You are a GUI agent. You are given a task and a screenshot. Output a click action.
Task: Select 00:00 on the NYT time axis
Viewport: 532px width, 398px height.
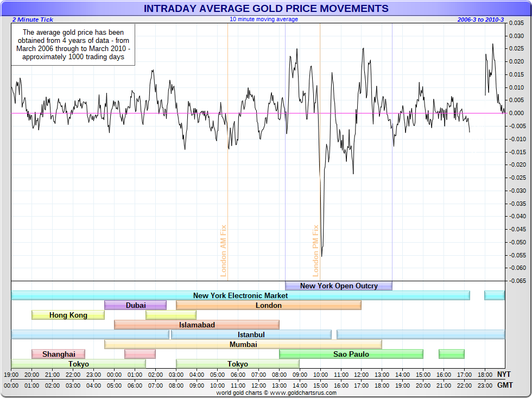click(115, 375)
